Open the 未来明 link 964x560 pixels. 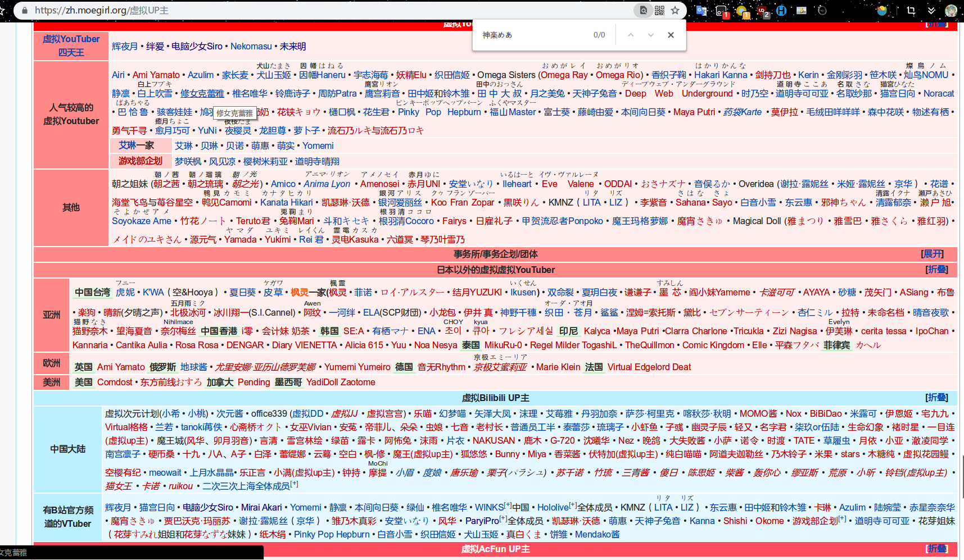click(x=293, y=46)
